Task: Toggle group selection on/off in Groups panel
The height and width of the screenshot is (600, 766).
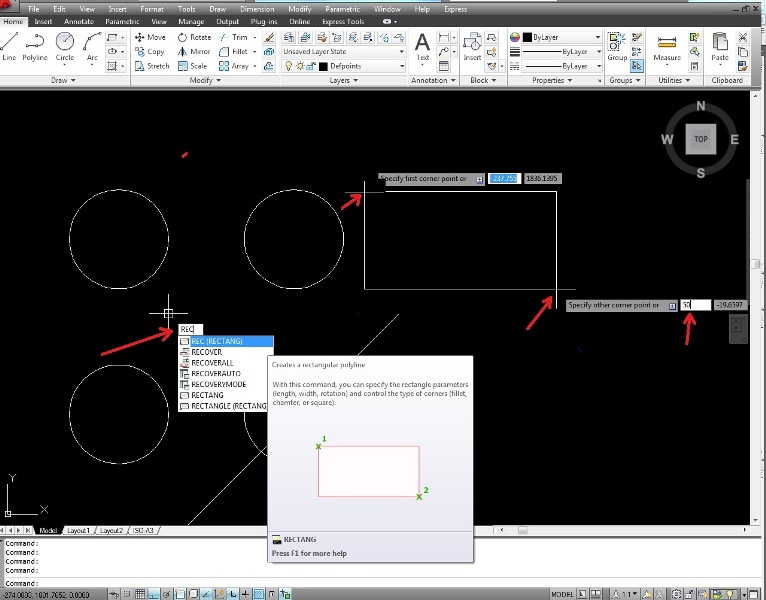Action: click(x=637, y=66)
